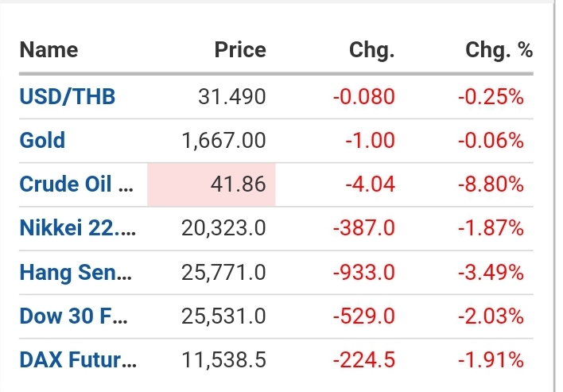The height and width of the screenshot is (392, 563).
Task: Click the highlighted Crude Oil price 41.86
Action: click(239, 184)
